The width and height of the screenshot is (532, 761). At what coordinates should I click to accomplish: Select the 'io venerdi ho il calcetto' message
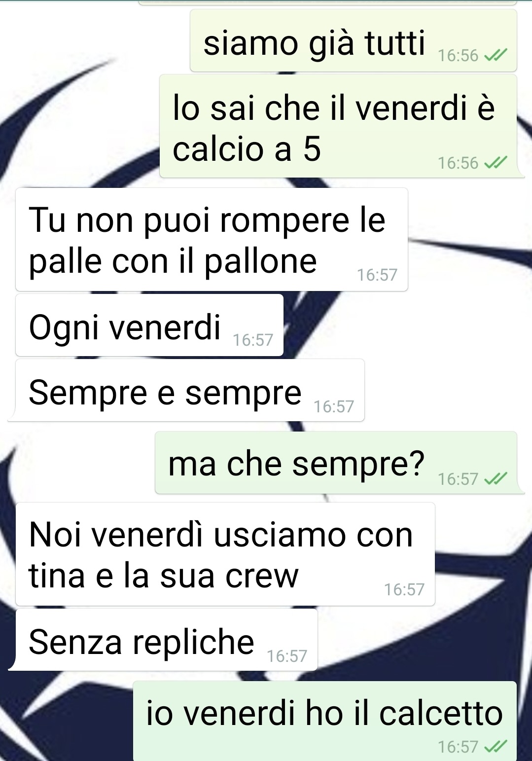tap(325, 721)
